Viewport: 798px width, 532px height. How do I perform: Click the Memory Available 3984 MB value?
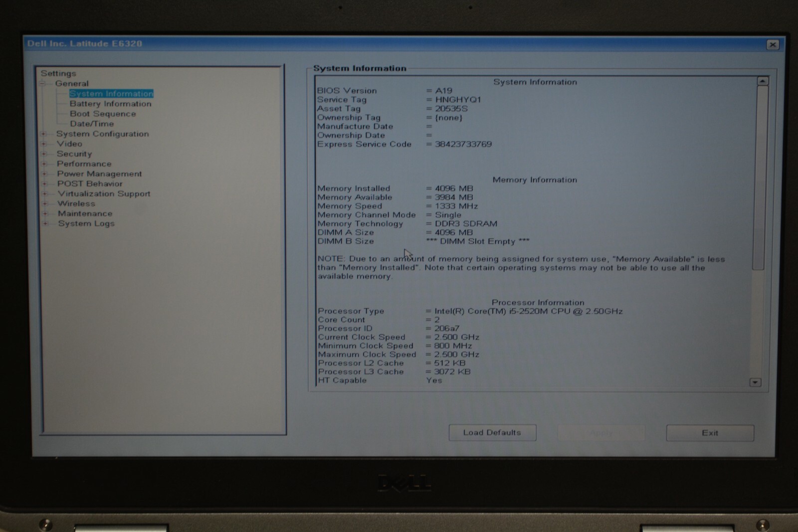pyautogui.click(x=454, y=197)
